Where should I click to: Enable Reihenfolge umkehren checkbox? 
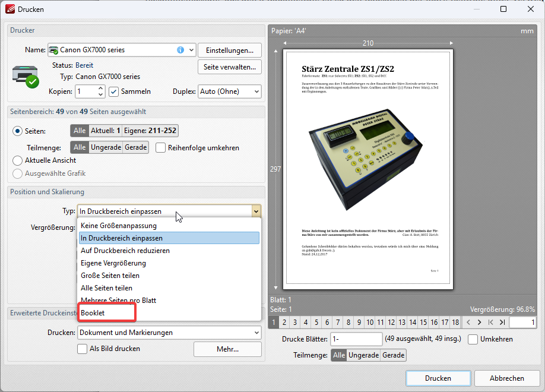pos(160,147)
